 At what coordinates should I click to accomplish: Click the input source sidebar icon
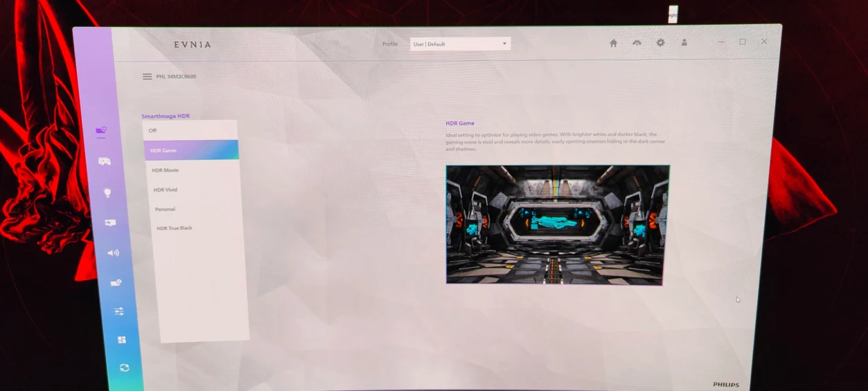110,223
